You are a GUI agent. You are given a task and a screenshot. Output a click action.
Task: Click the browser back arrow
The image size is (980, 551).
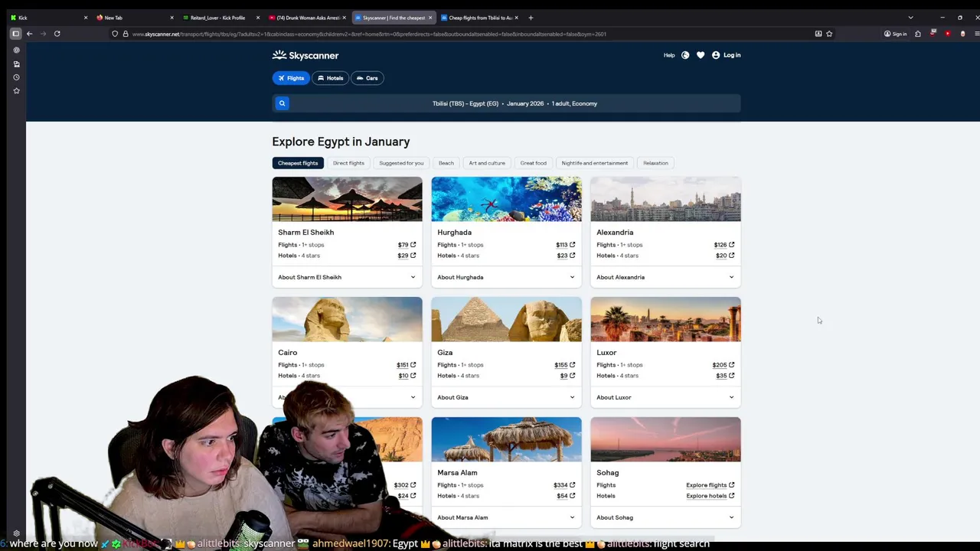click(x=29, y=34)
